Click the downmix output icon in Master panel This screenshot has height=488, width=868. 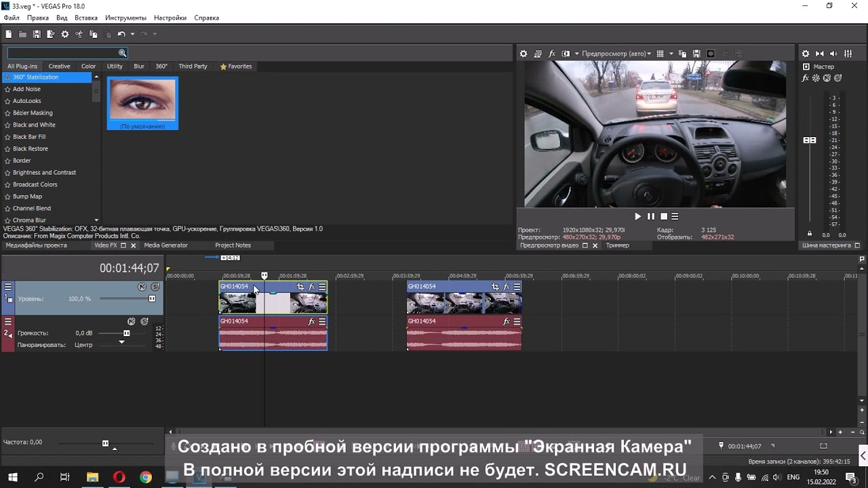(820, 54)
